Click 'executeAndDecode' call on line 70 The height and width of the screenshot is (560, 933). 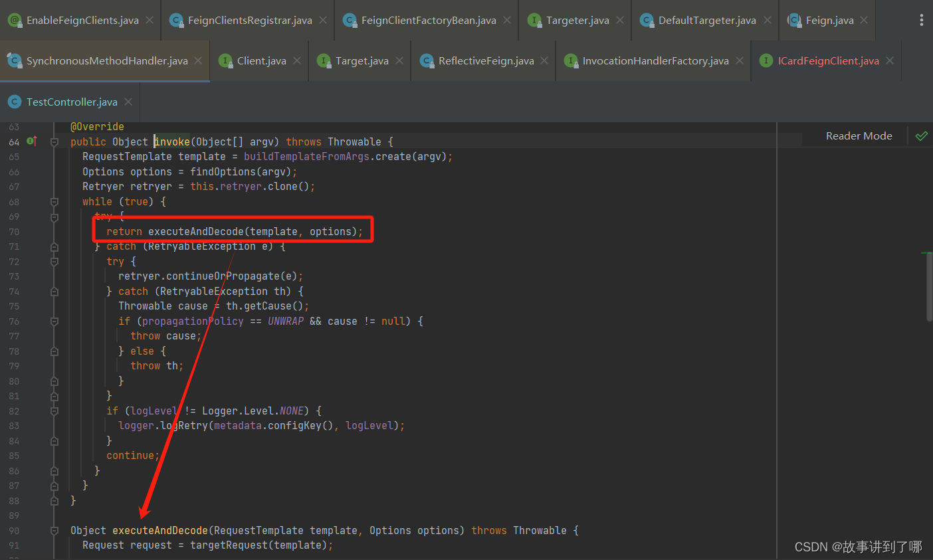pos(196,232)
